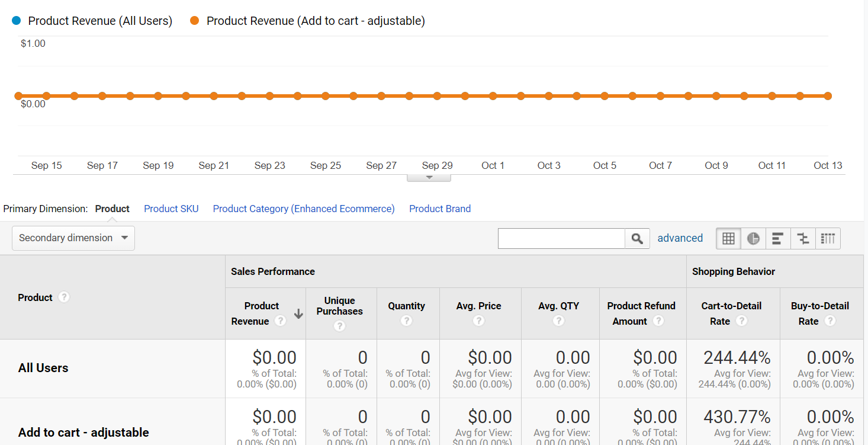Open help icon for Buy-to-Detail Rate
868x445 pixels.
[830, 321]
